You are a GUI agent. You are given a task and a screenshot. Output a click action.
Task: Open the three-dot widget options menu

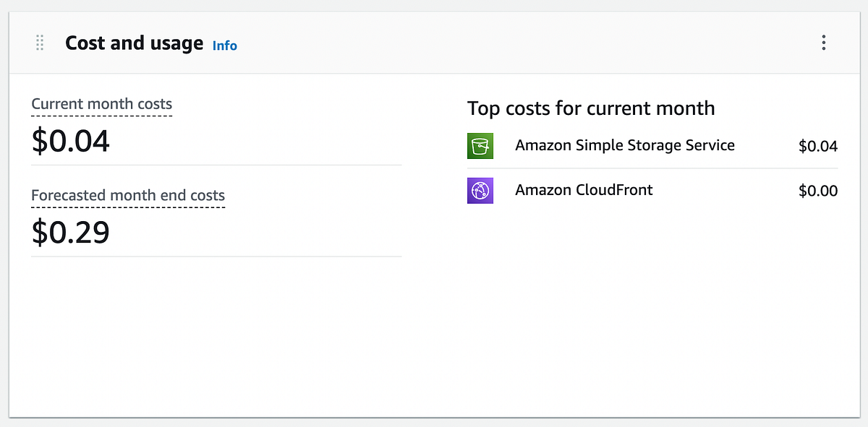point(823,43)
